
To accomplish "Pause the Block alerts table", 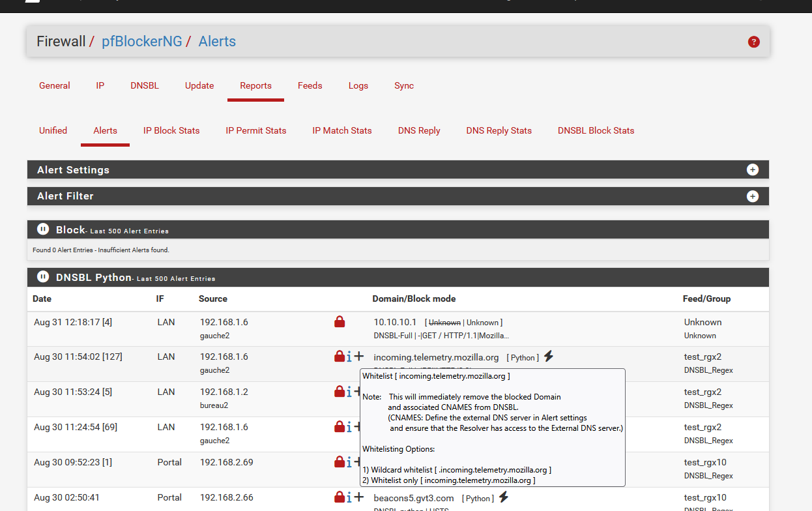I will (43, 229).
